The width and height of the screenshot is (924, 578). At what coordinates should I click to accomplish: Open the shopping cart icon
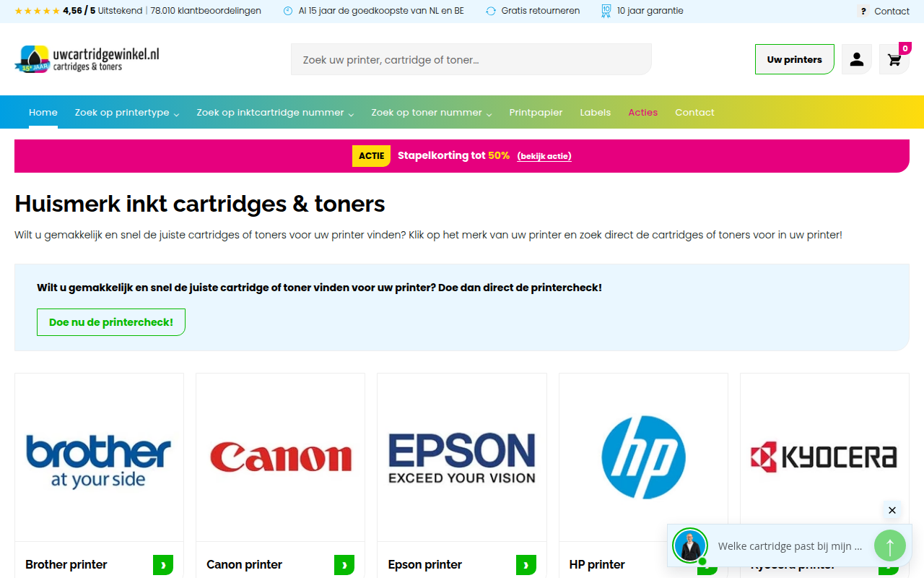894,59
